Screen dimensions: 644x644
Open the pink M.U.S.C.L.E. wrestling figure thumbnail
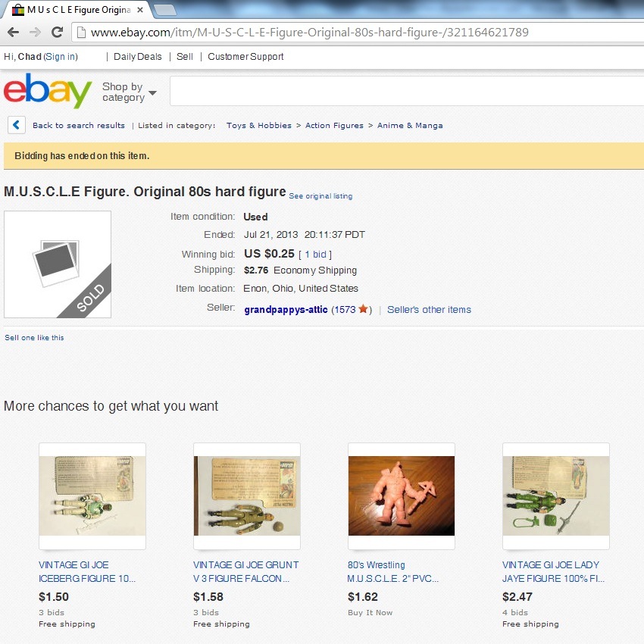402,496
